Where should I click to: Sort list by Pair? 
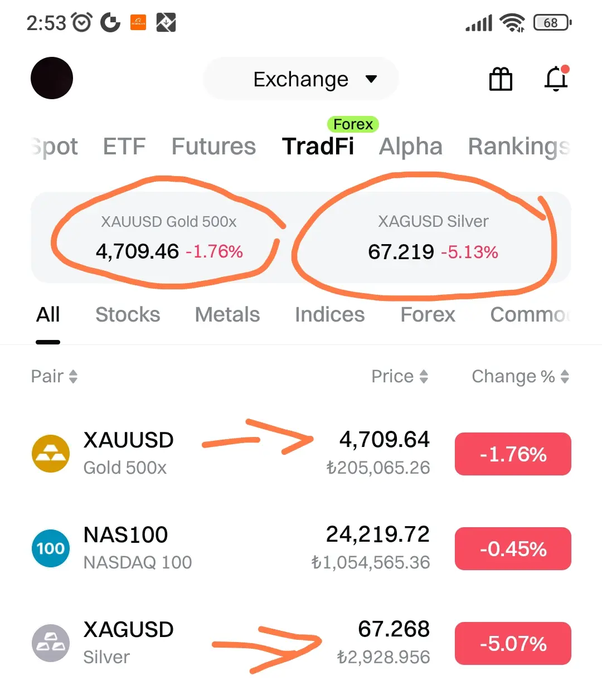pos(54,376)
